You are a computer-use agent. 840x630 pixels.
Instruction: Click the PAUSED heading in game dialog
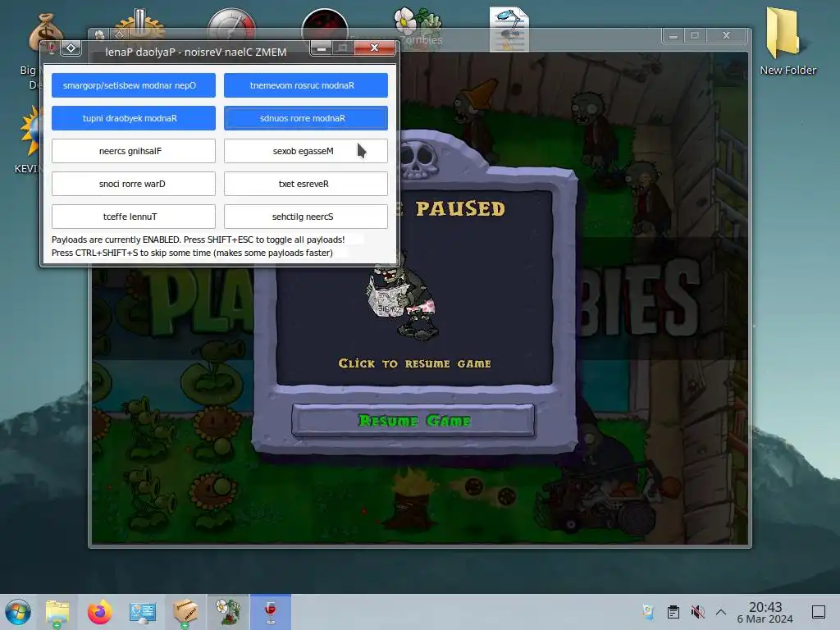[460, 208]
